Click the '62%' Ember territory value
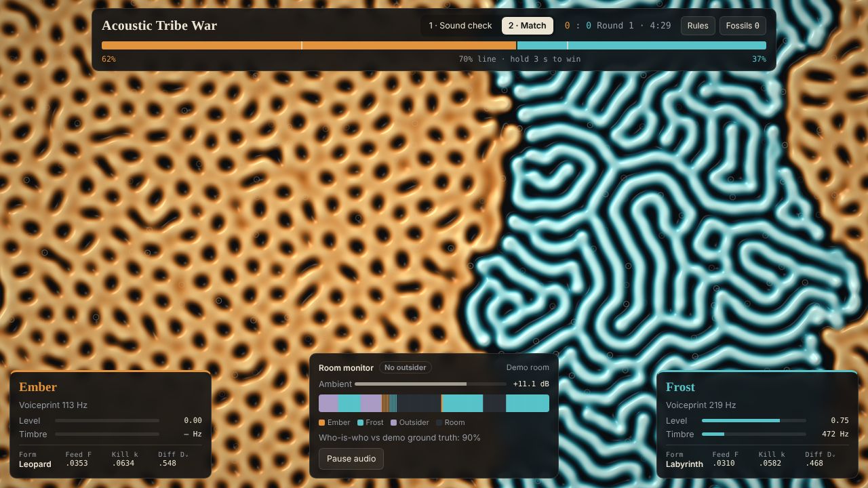The image size is (868, 488). pos(108,59)
